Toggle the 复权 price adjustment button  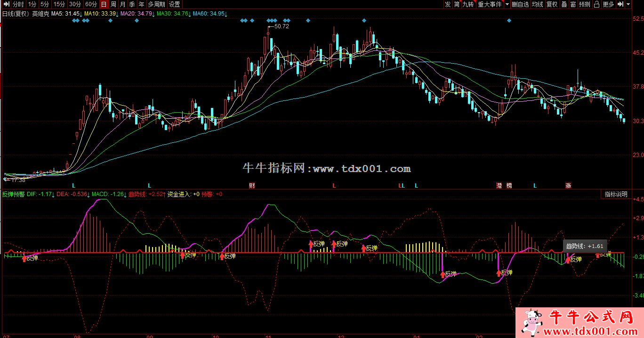(x=552, y=4)
